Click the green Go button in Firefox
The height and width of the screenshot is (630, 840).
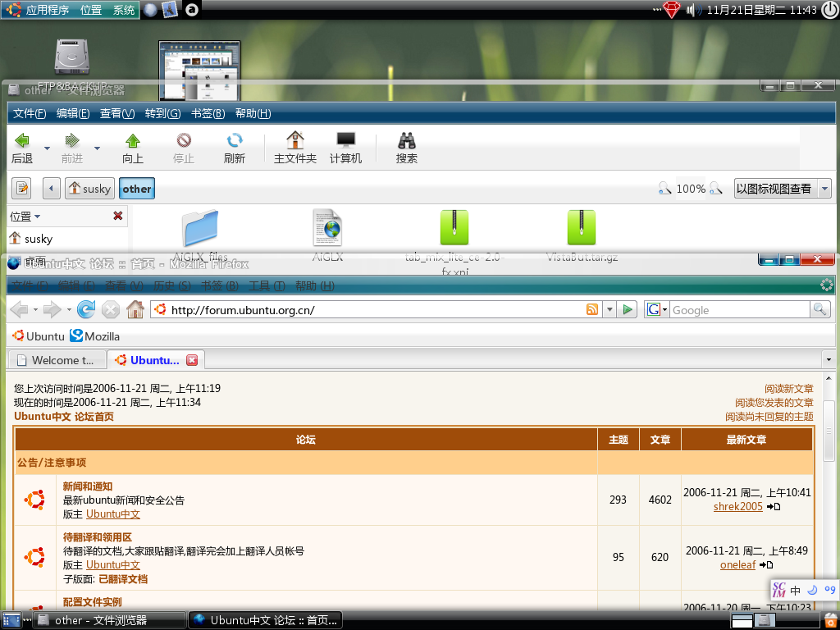(627, 309)
